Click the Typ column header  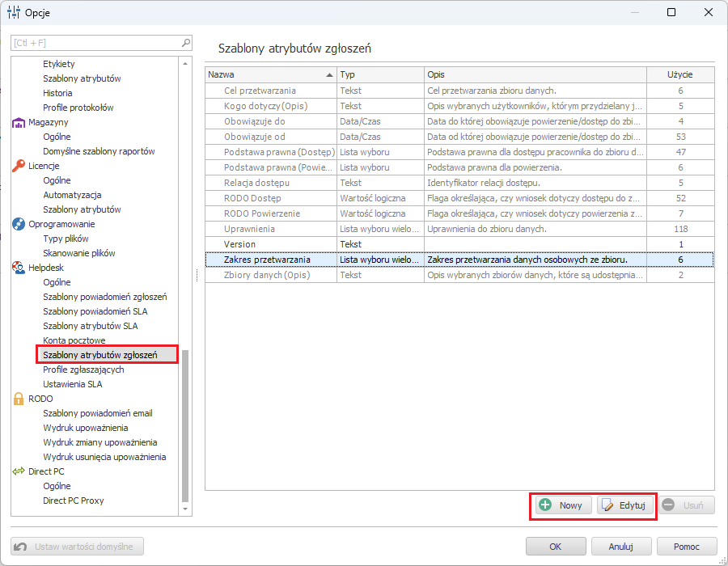[379, 74]
